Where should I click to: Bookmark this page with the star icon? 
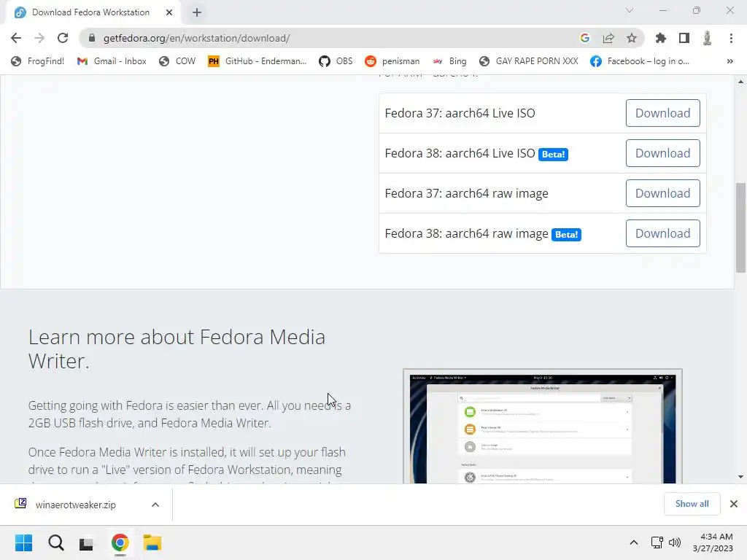(x=632, y=38)
